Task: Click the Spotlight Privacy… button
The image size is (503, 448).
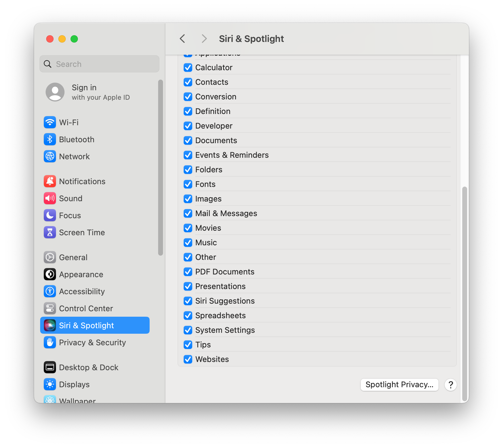Action: click(x=399, y=385)
